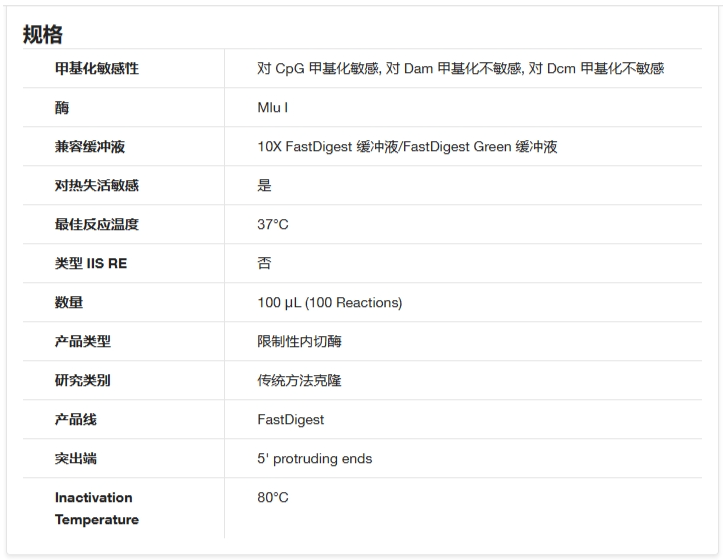Click the 甲基化敏感性 row label
This screenshot has width=725, height=560.
click(96, 69)
